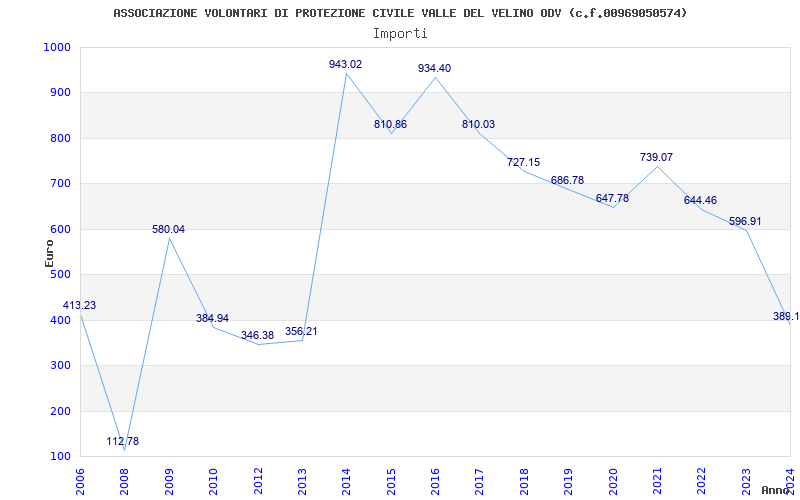The width and height of the screenshot is (800, 500).
Task: Select data label 596.91
Action: point(745,221)
